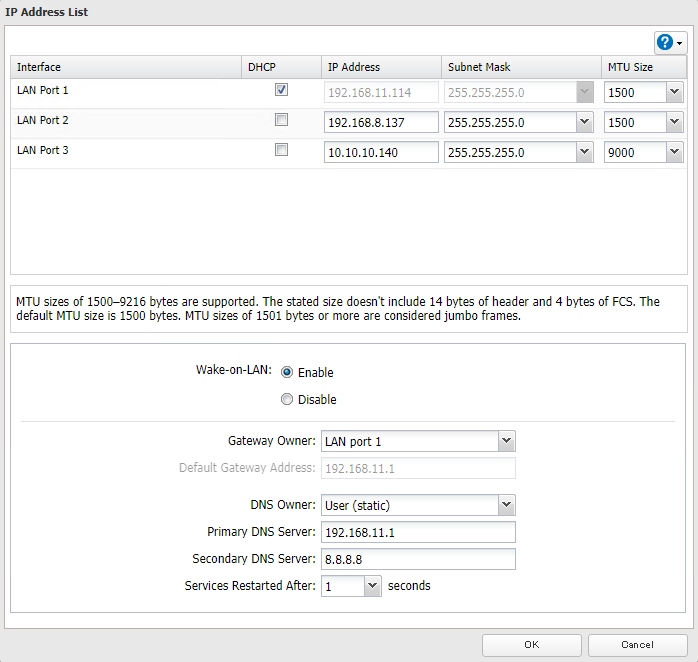Open the Gateway Owner dropdown

coord(506,441)
